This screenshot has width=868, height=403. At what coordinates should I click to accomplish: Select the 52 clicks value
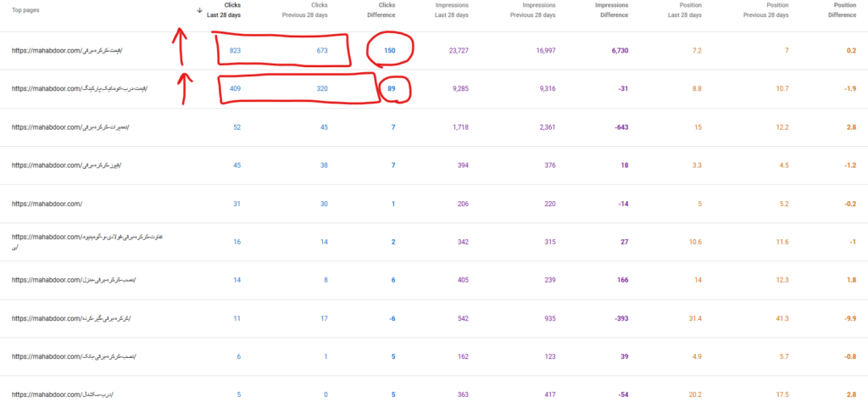[237, 127]
